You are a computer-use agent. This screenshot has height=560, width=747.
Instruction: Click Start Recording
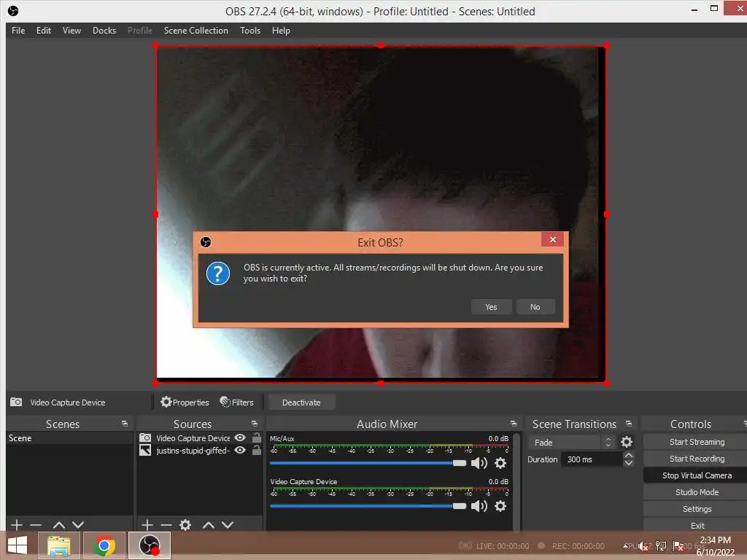(697, 459)
